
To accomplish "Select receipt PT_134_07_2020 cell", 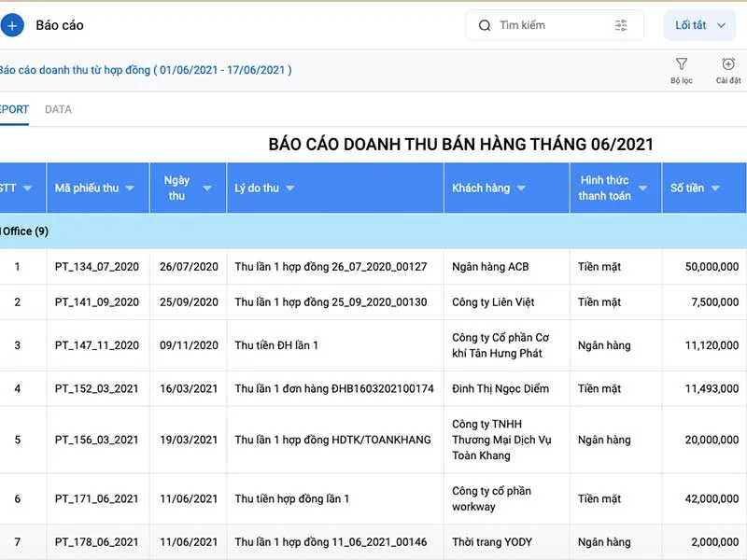I will (97, 267).
